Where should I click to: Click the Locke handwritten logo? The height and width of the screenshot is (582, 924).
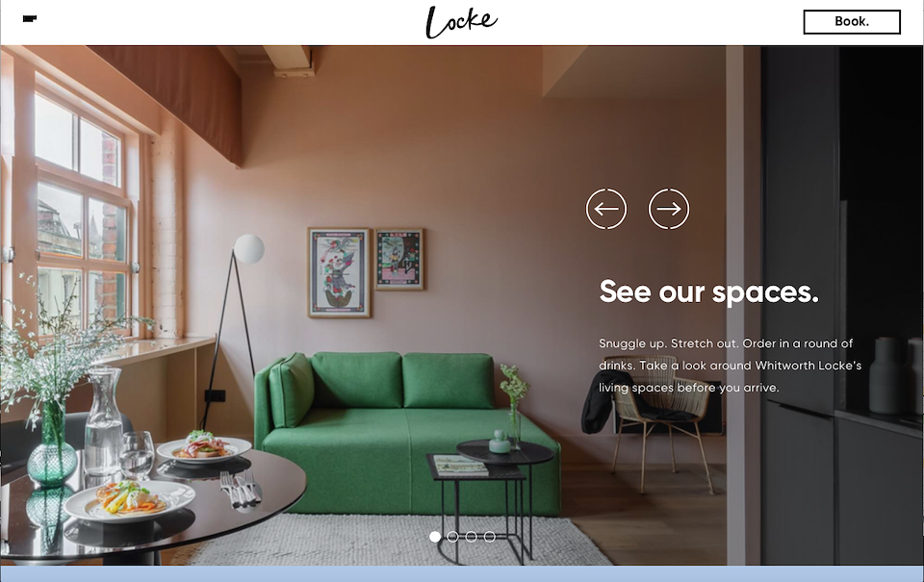click(x=461, y=22)
